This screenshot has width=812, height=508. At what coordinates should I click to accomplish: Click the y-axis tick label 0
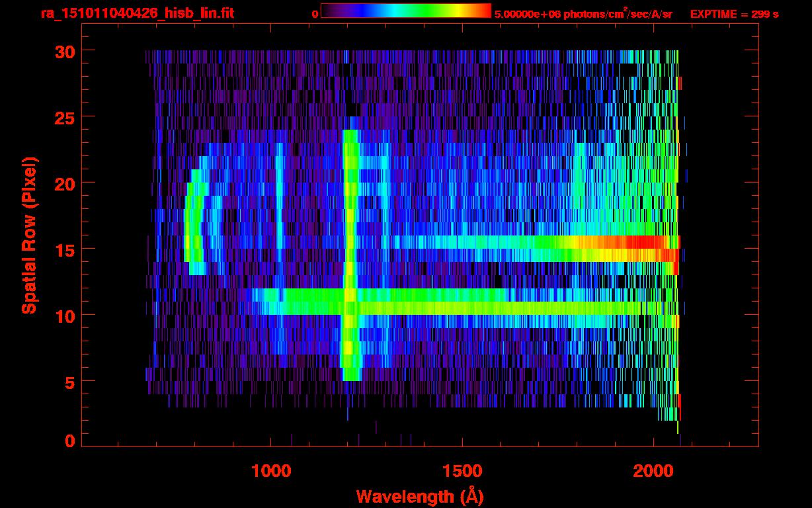coord(69,441)
